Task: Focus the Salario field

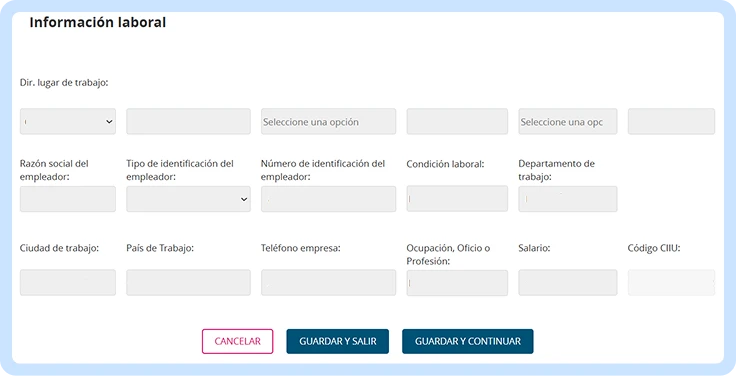Action: click(568, 283)
